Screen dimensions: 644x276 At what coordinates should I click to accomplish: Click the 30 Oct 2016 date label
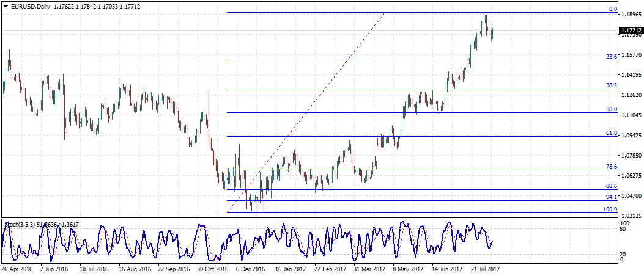click(213, 268)
